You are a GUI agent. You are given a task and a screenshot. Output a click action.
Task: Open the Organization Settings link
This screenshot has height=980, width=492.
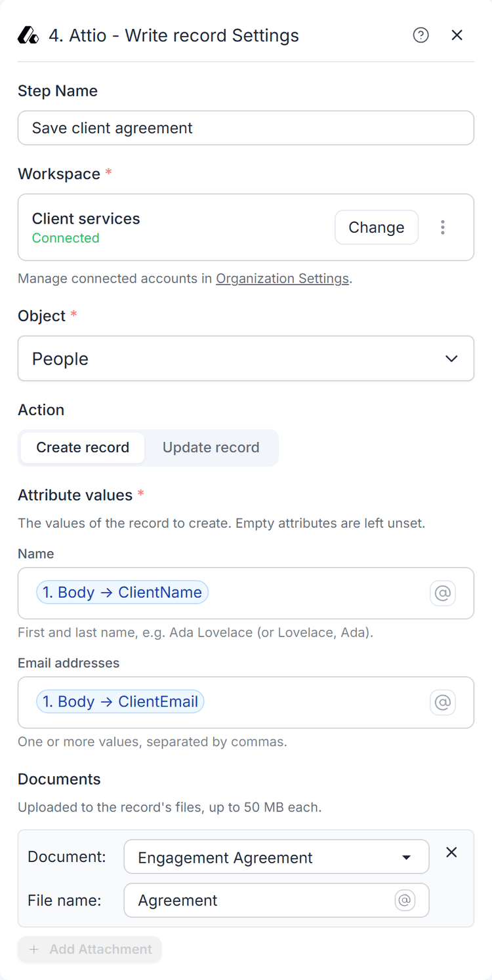click(282, 279)
